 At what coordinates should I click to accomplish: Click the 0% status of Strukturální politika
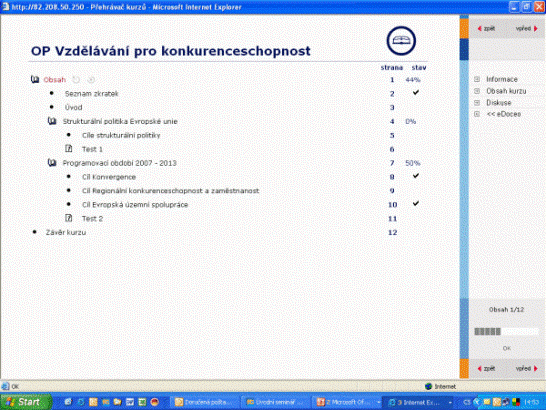(411, 122)
